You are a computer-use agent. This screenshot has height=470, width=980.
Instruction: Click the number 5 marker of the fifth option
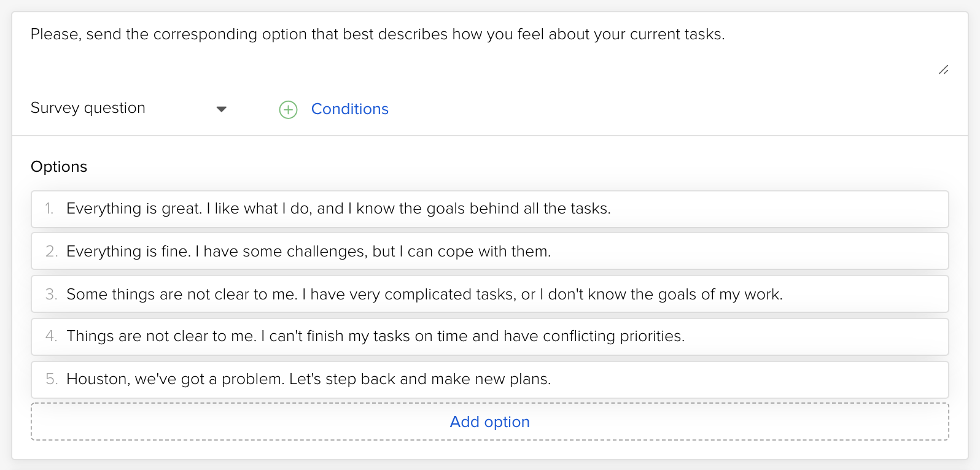click(51, 379)
